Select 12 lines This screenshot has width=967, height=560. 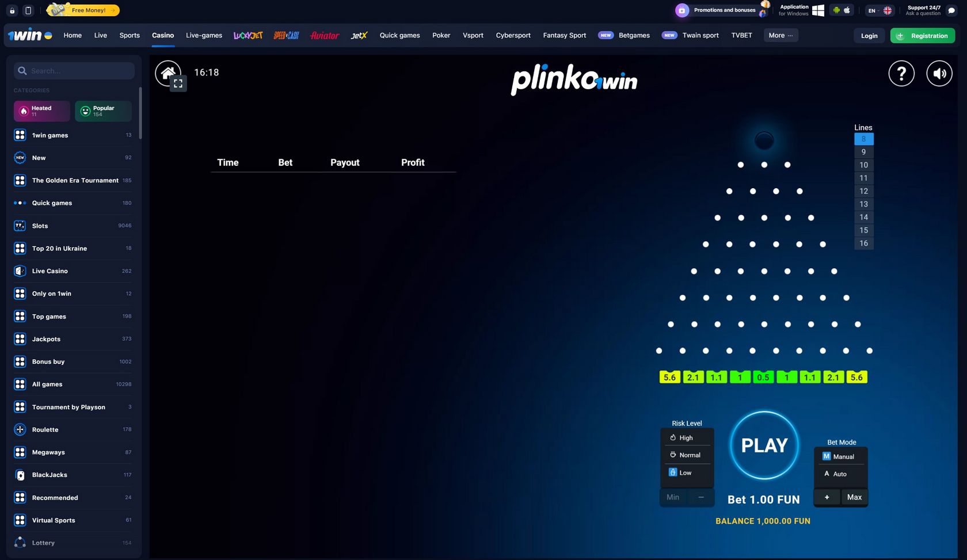[x=863, y=191]
